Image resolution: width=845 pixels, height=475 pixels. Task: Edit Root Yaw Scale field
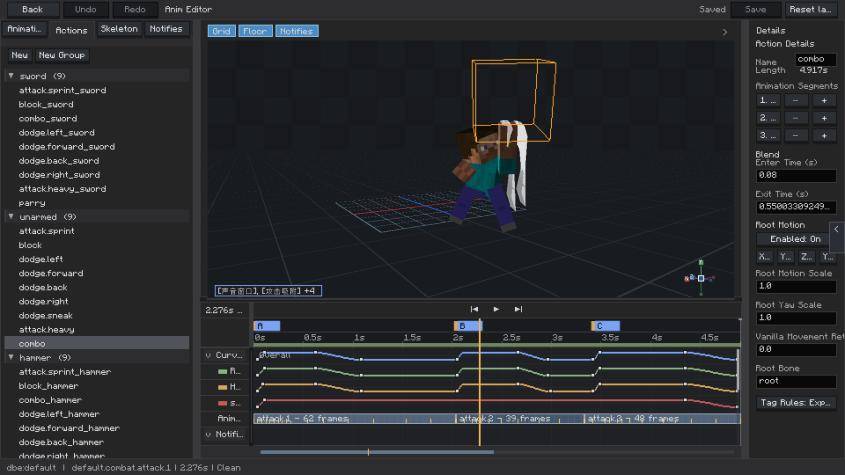[x=796, y=318]
